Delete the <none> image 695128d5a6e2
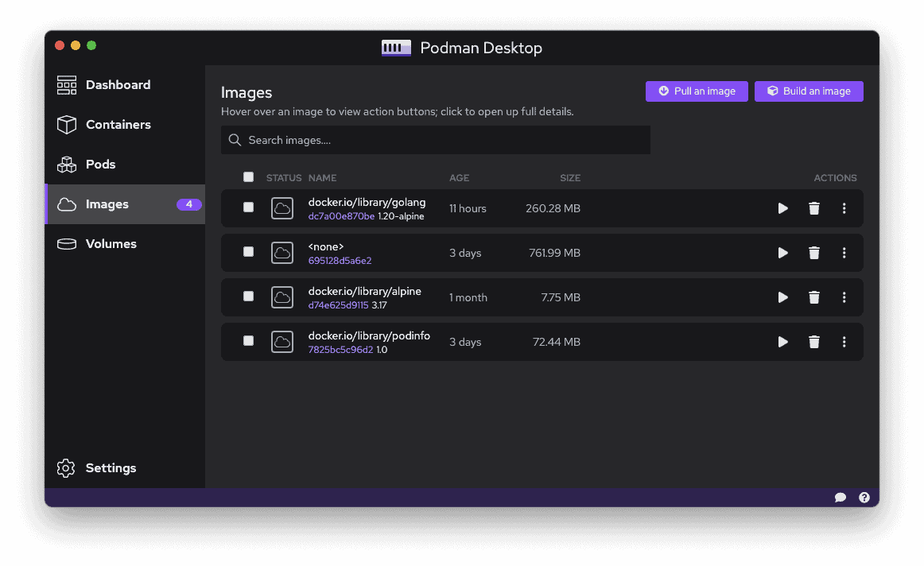This screenshot has height=566, width=924. [813, 253]
